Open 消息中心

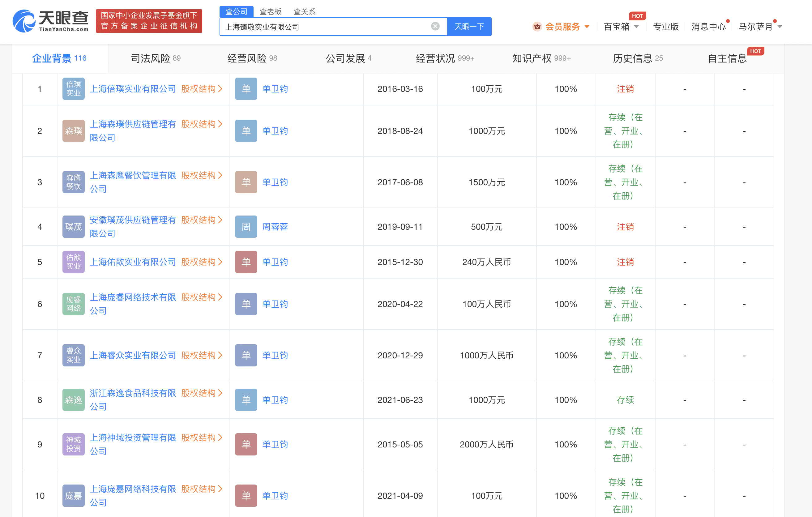[x=708, y=26]
